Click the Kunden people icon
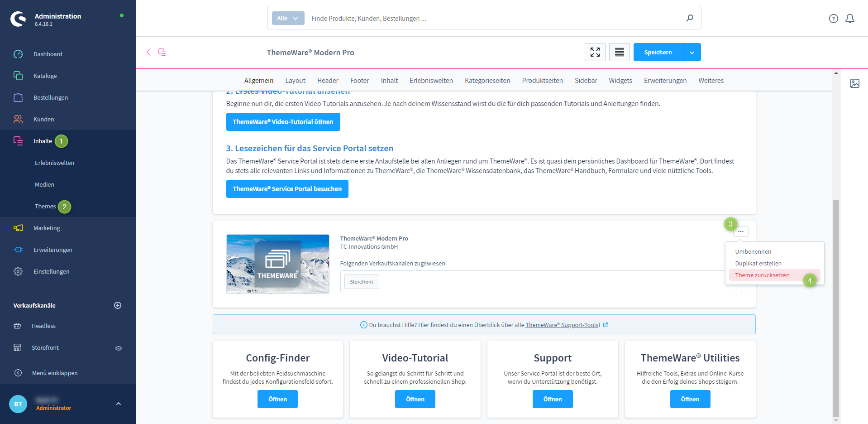 click(18, 119)
